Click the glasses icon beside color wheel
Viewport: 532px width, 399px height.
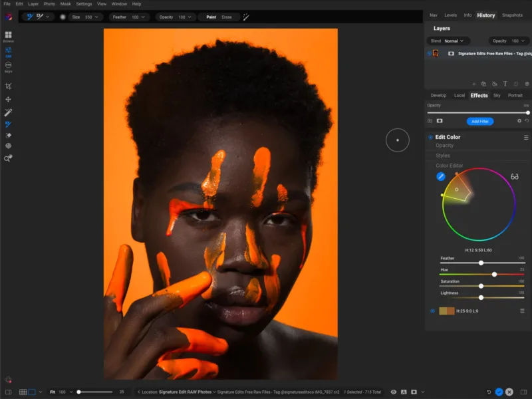tap(515, 176)
